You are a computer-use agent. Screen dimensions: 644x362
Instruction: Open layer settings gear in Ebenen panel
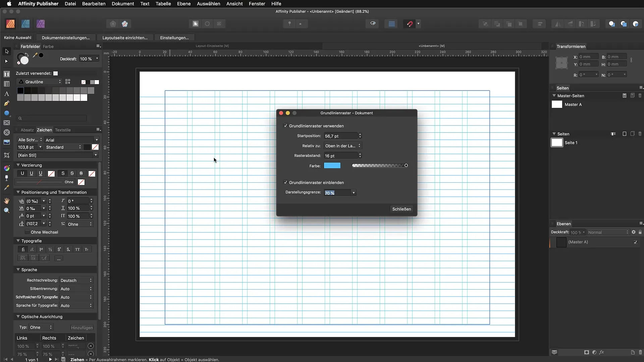click(x=634, y=232)
